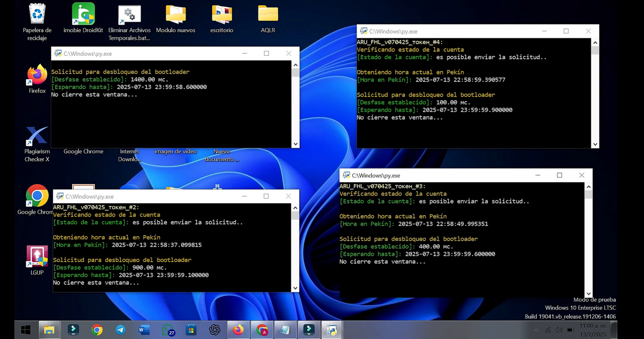The height and width of the screenshot is (339, 644).
Task: Click the Wi-Fi network tray icon
Action: (x=548, y=330)
